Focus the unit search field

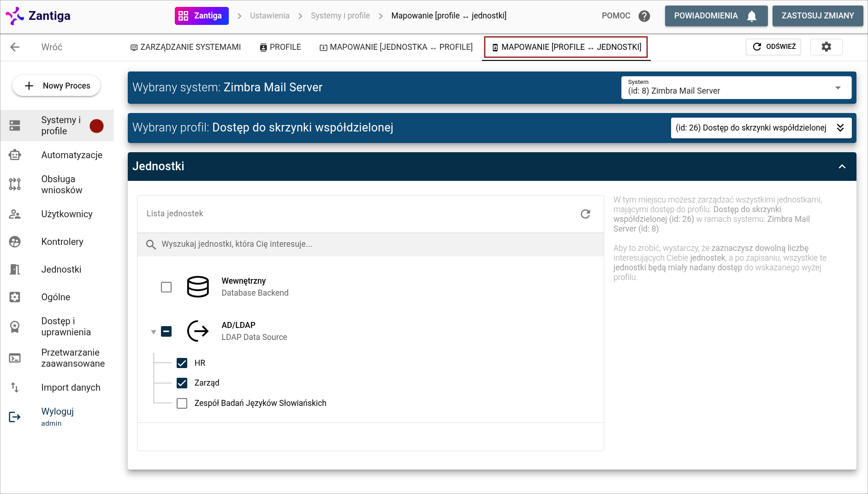(x=369, y=244)
